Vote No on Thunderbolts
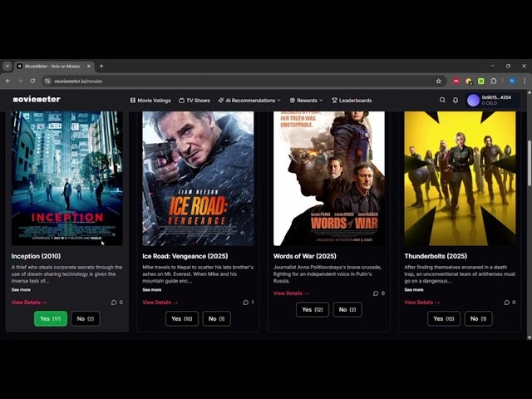The width and height of the screenshot is (532, 399). click(x=479, y=318)
